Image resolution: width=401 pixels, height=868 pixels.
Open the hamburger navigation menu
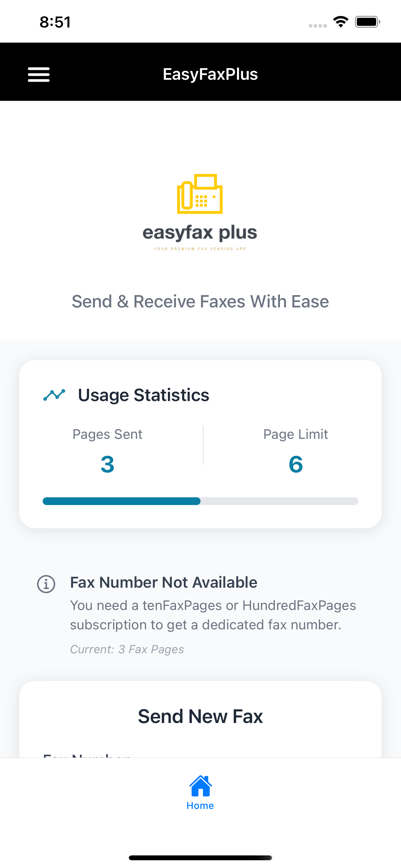tap(38, 75)
